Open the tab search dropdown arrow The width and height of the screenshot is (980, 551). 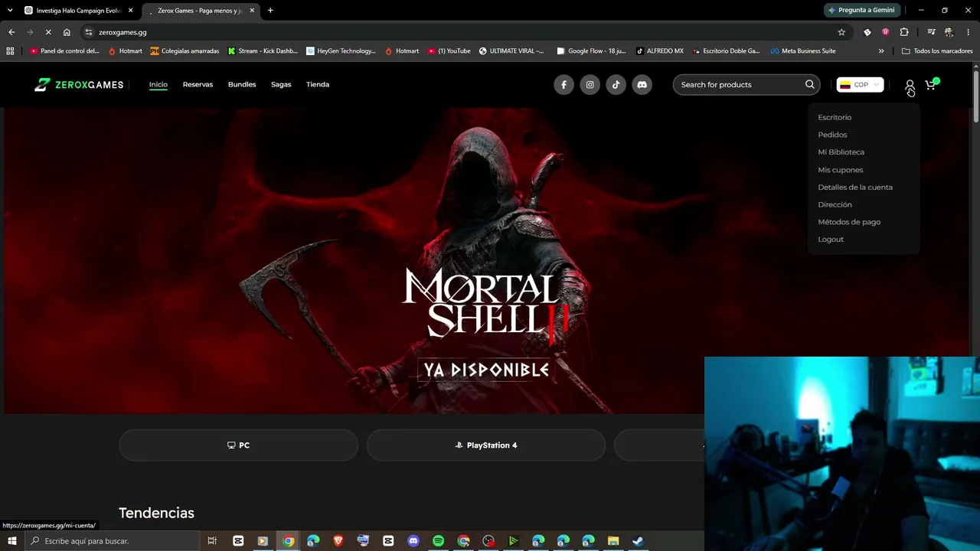10,10
